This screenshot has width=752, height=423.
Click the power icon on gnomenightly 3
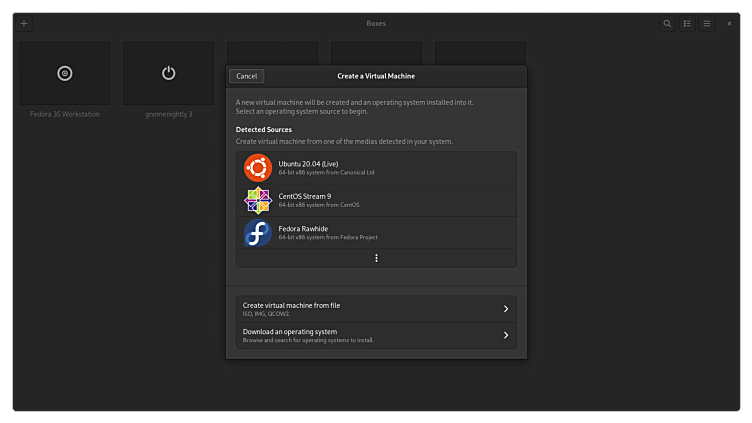[168, 73]
